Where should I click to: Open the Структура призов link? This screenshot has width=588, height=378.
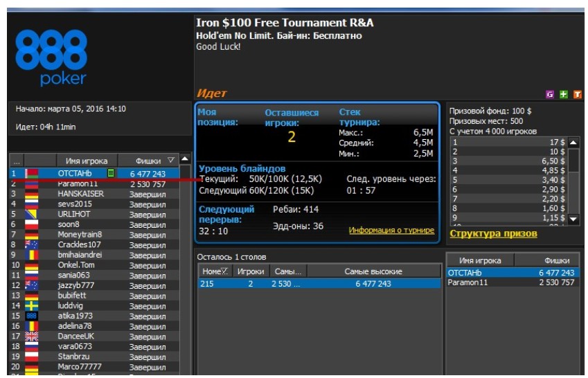(x=494, y=233)
